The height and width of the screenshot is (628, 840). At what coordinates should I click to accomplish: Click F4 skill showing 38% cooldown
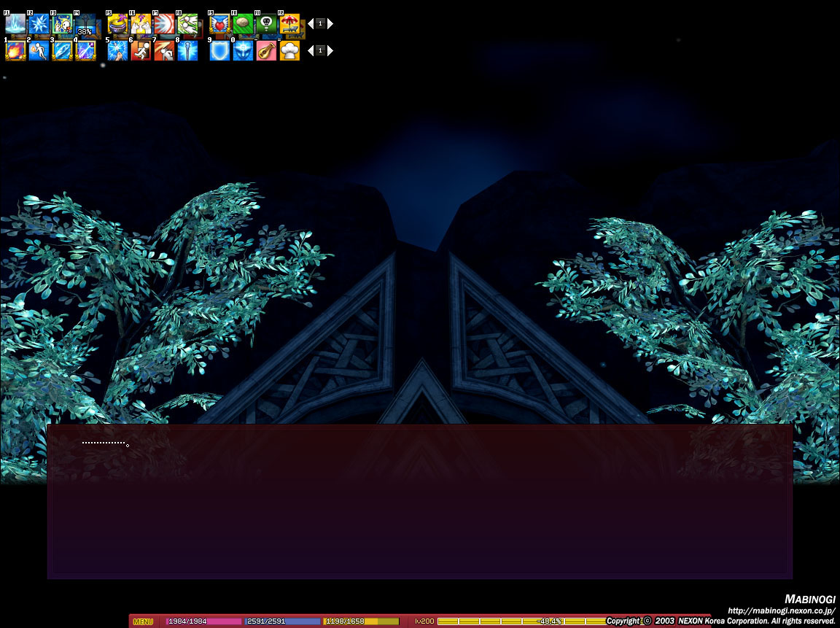click(85, 24)
